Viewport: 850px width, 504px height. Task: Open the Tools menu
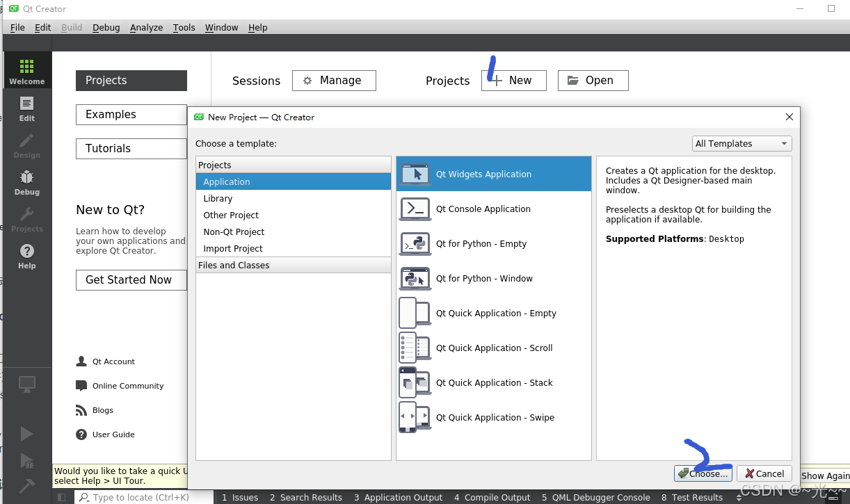(x=184, y=27)
